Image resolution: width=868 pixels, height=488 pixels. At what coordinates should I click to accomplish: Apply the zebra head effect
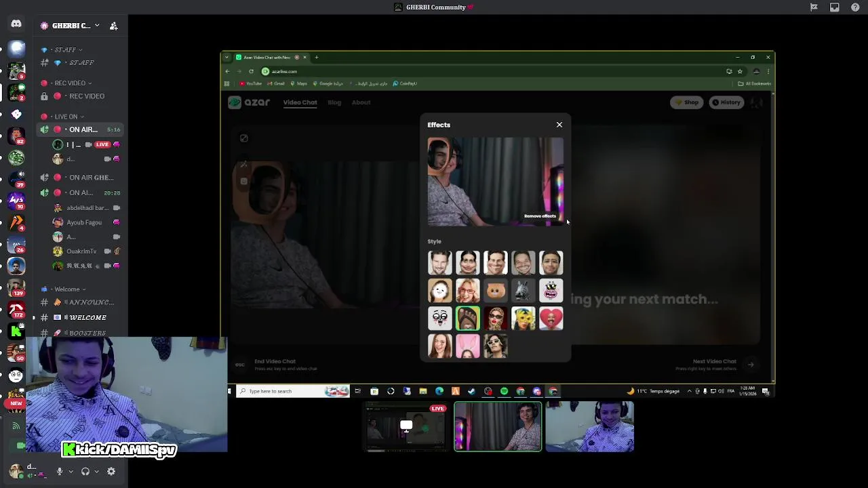(523, 291)
